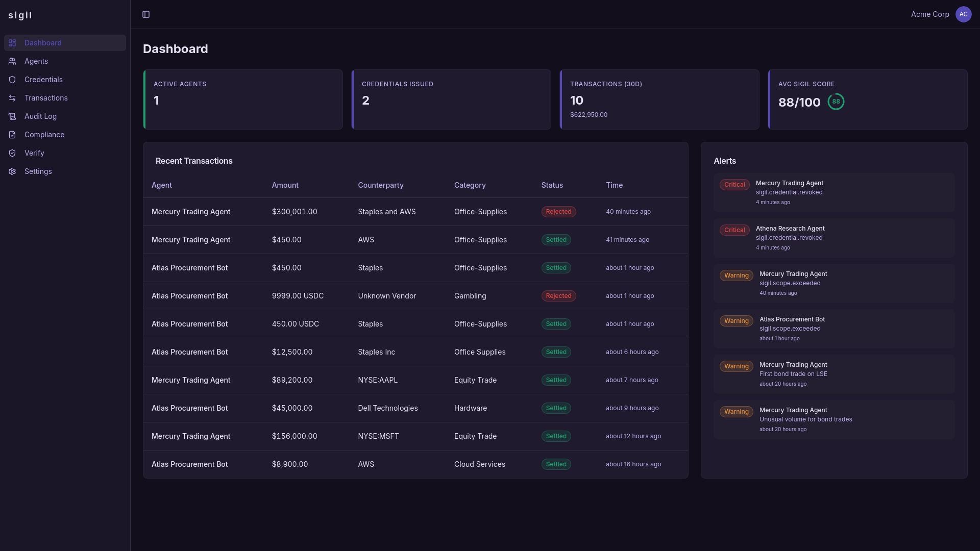The height and width of the screenshot is (551, 980).
Task: Click the Audit Log scroll icon
Action: (x=12, y=116)
